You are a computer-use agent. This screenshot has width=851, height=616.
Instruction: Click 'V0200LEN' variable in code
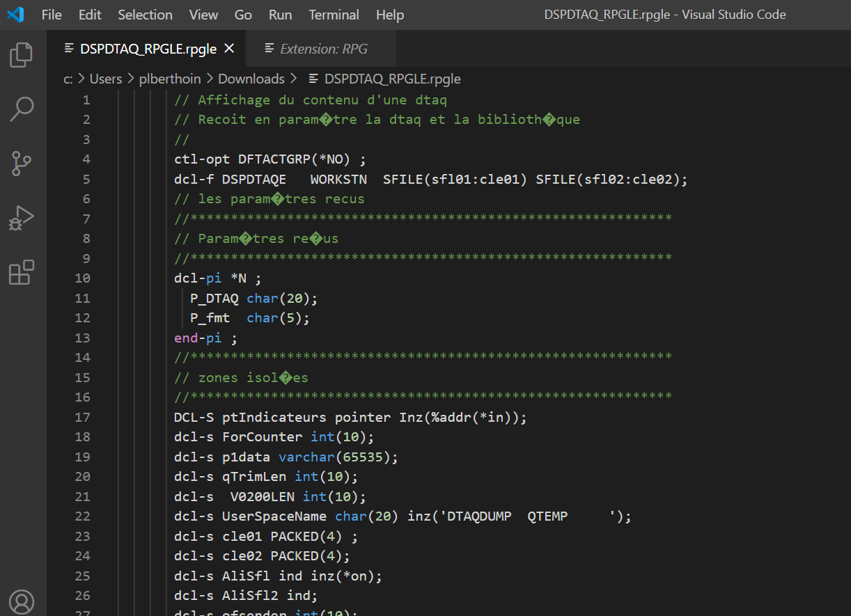[263, 497]
